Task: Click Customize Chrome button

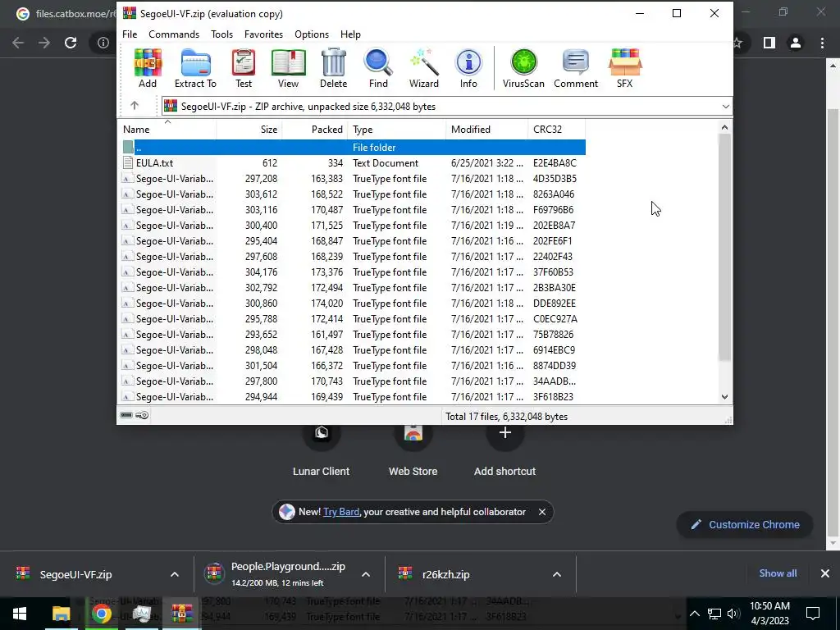Action: click(x=745, y=524)
